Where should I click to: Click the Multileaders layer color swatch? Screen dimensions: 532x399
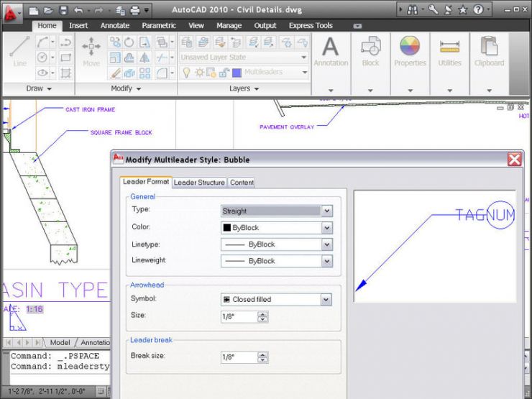[237, 73]
